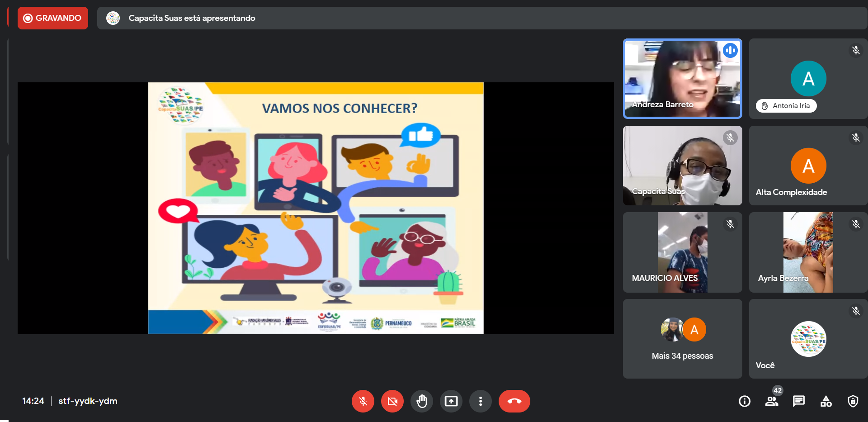Click the Antonia Iria raised-hand label
Image resolution: width=868 pixels, height=422 pixels.
(x=786, y=106)
